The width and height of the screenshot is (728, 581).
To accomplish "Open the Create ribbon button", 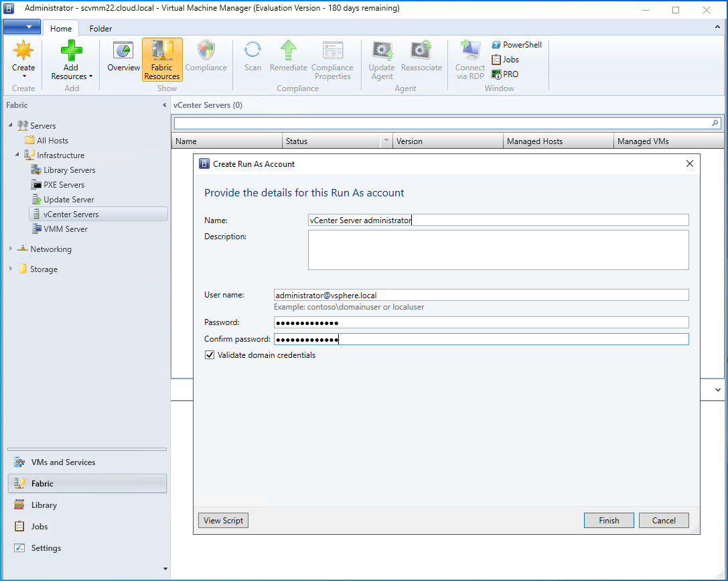I will tap(23, 60).
